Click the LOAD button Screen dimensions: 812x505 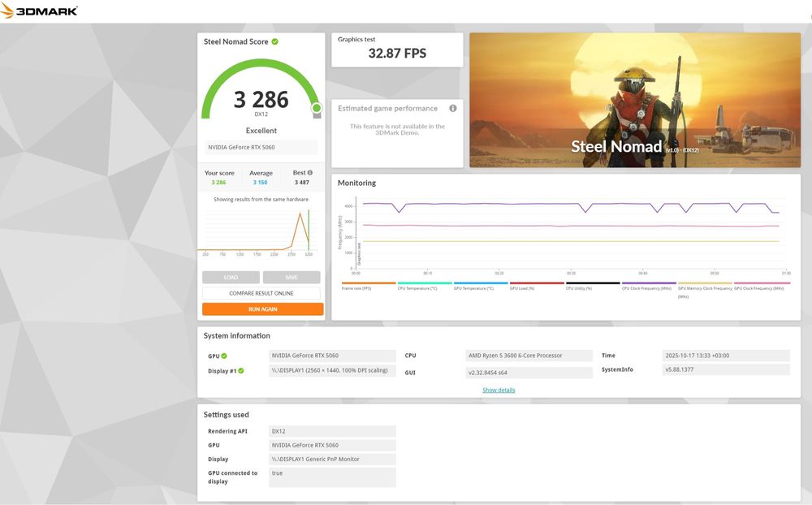tap(231, 277)
